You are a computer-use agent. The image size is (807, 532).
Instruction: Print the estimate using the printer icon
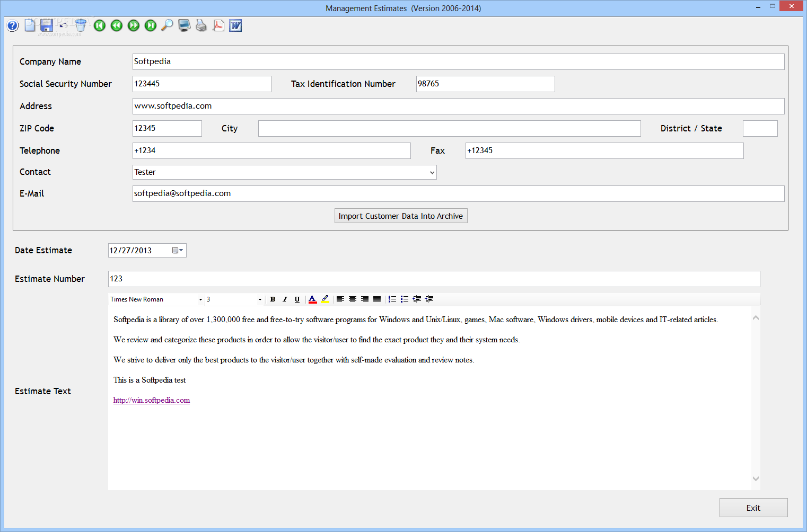[201, 25]
